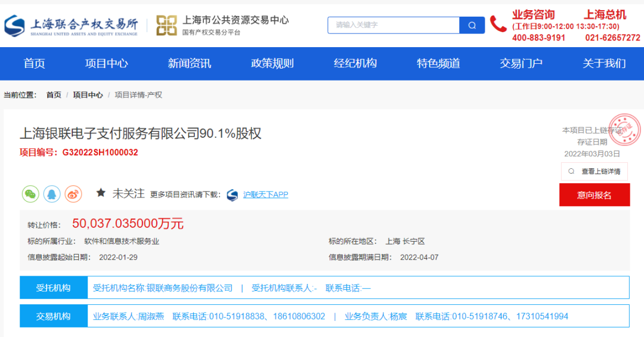This screenshot has height=337, width=644.
Task: Click the 受托机构联系人:- text
Action: pos(284,288)
